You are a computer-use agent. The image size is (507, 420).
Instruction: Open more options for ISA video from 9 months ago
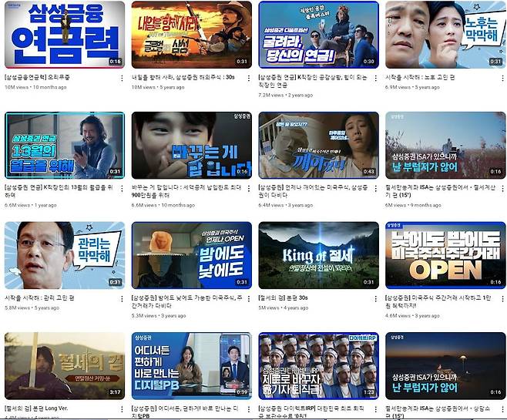tap(502, 189)
